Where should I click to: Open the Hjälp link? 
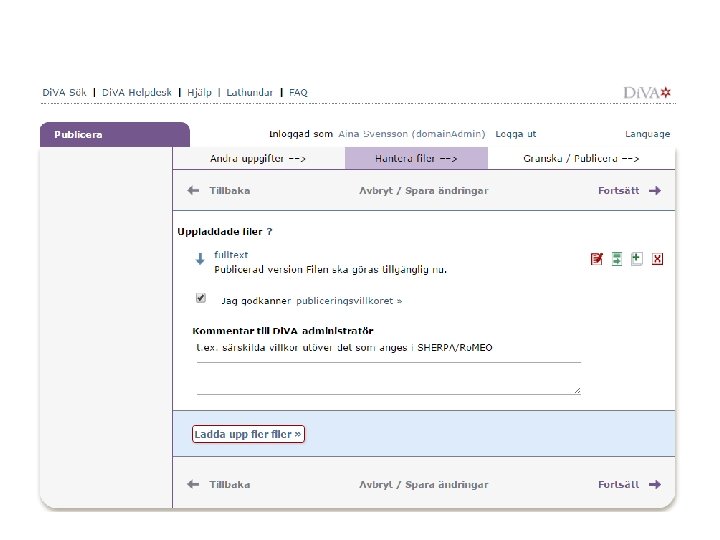199,92
